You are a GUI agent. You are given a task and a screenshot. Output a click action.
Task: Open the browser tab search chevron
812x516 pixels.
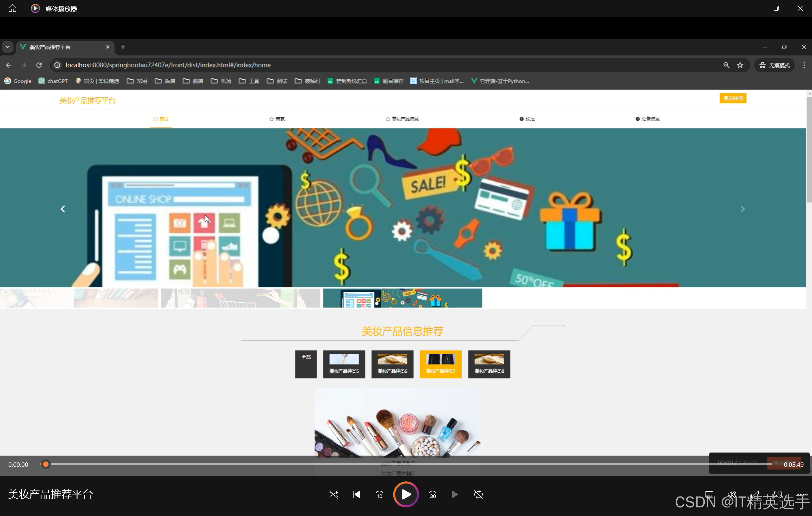7,47
